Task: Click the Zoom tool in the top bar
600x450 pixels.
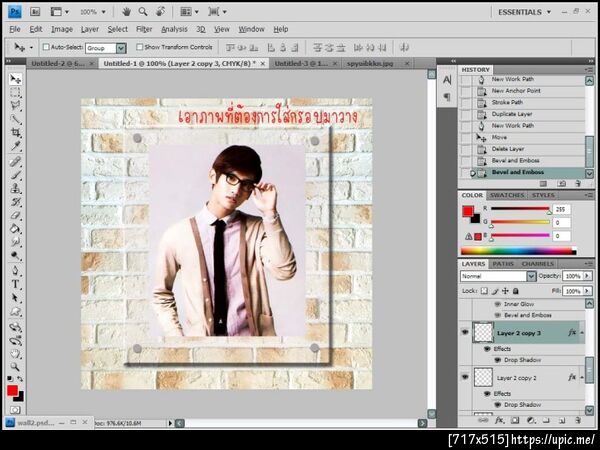Action: tap(143, 12)
